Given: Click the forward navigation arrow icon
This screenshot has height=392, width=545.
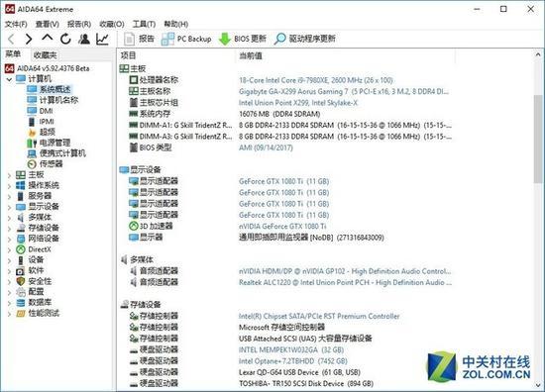Looking at the screenshot, I should click(29, 39).
